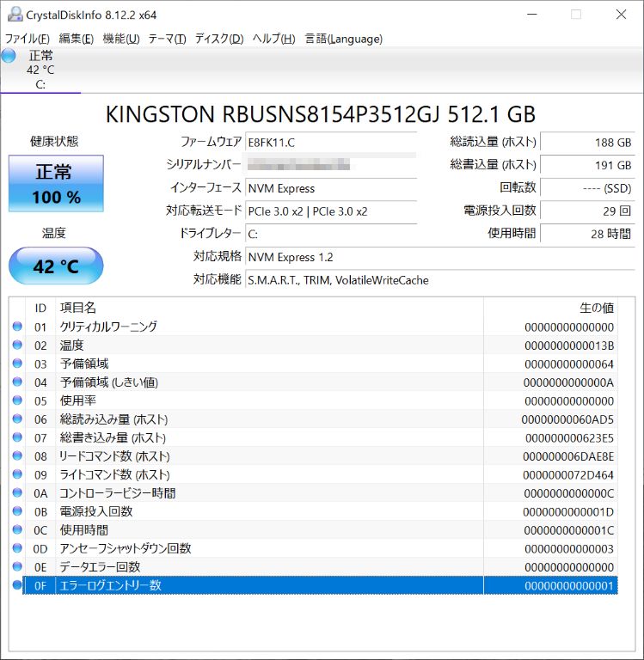Open the 機能(U) menu
Image resolution: width=644 pixels, height=660 pixels.
tap(121, 40)
